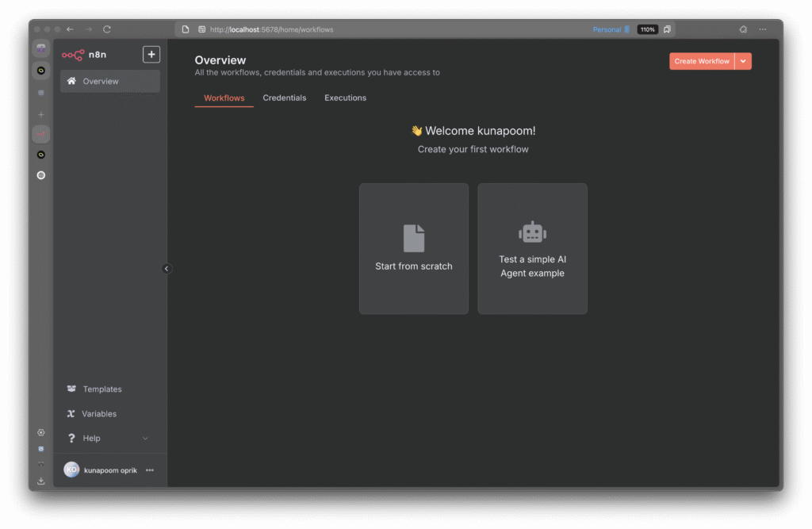Open Test a simple AI Agent example

pos(532,249)
